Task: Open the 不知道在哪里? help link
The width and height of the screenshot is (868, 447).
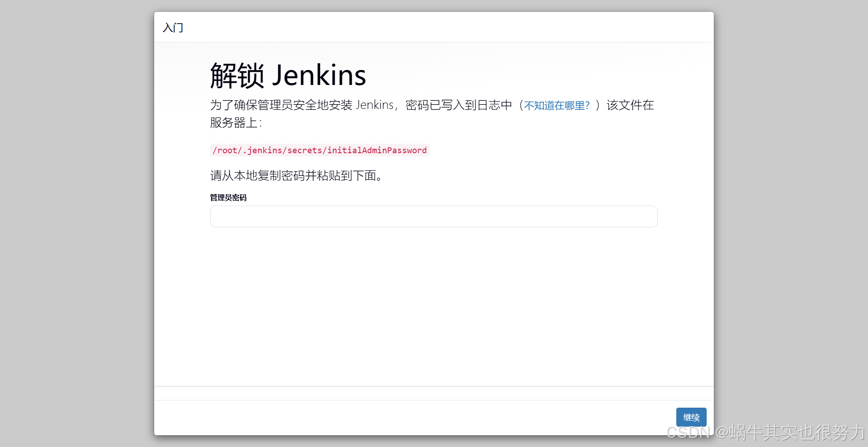Action: click(x=557, y=105)
